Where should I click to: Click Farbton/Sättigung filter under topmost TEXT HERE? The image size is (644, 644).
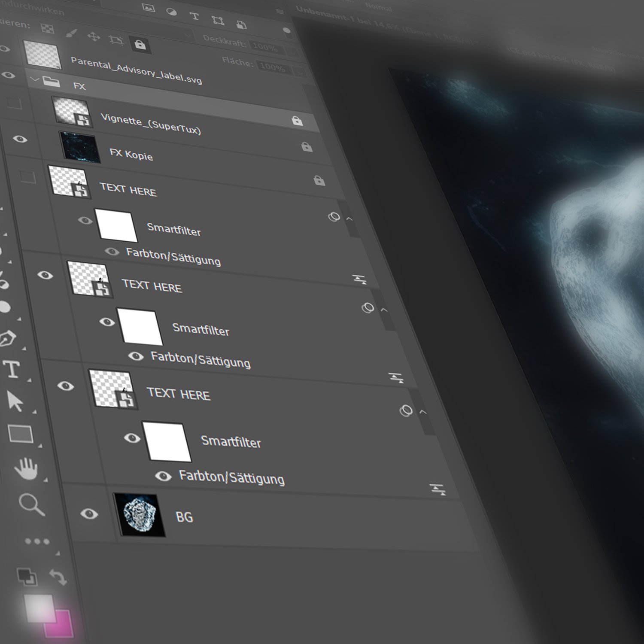tap(173, 256)
